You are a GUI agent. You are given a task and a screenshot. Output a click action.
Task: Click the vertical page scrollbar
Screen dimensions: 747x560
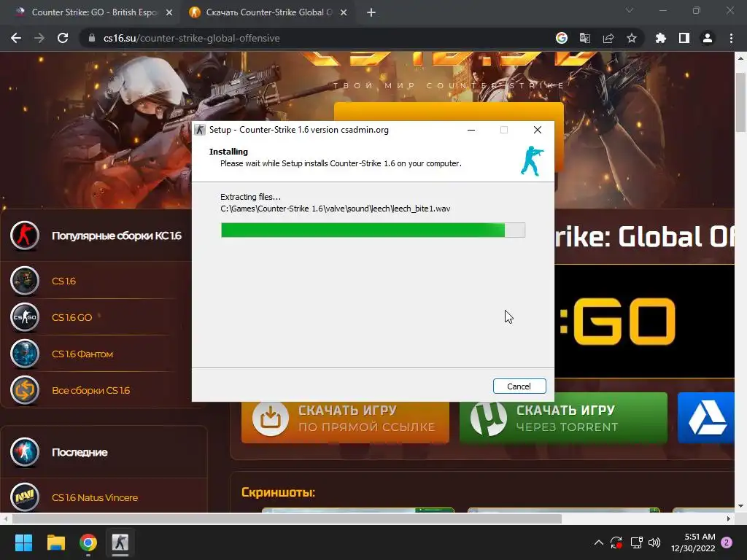point(741,102)
